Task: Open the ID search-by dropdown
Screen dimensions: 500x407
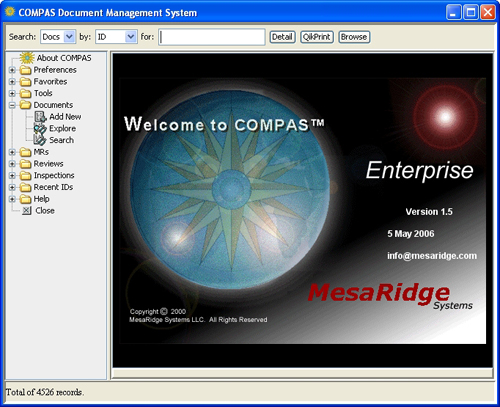Action: pyautogui.click(x=116, y=37)
